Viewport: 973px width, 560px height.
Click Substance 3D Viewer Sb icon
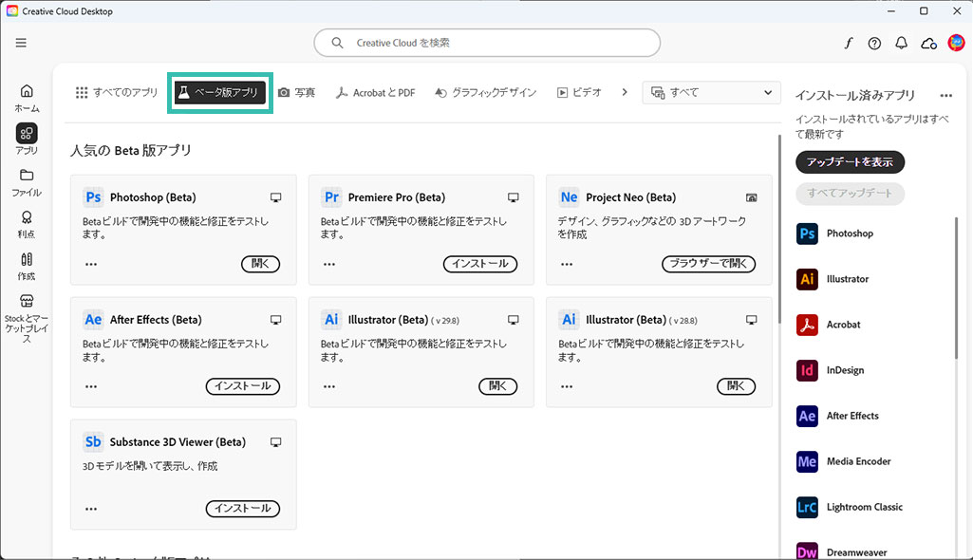tap(93, 441)
